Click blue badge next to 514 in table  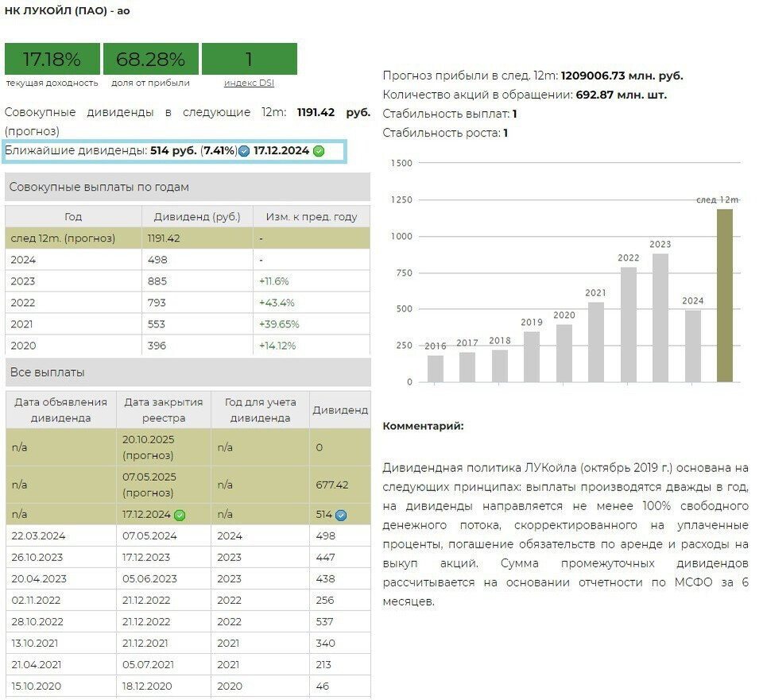pyautogui.click(x=341, y=515)
